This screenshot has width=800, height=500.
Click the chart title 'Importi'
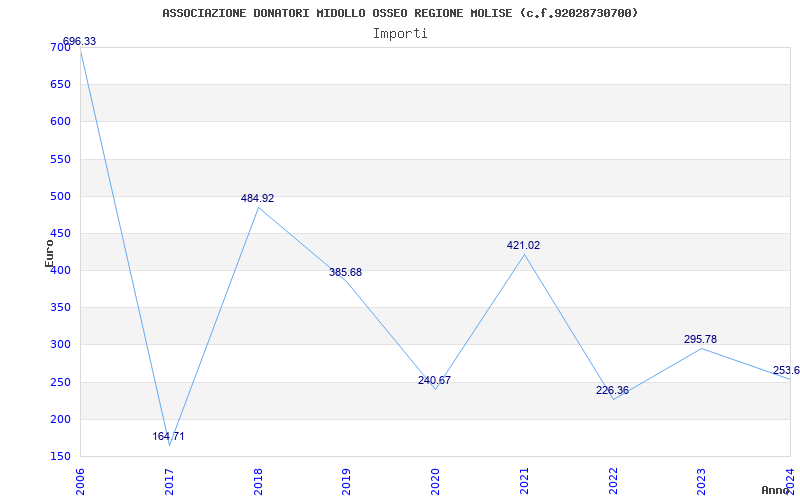[400, 34]
